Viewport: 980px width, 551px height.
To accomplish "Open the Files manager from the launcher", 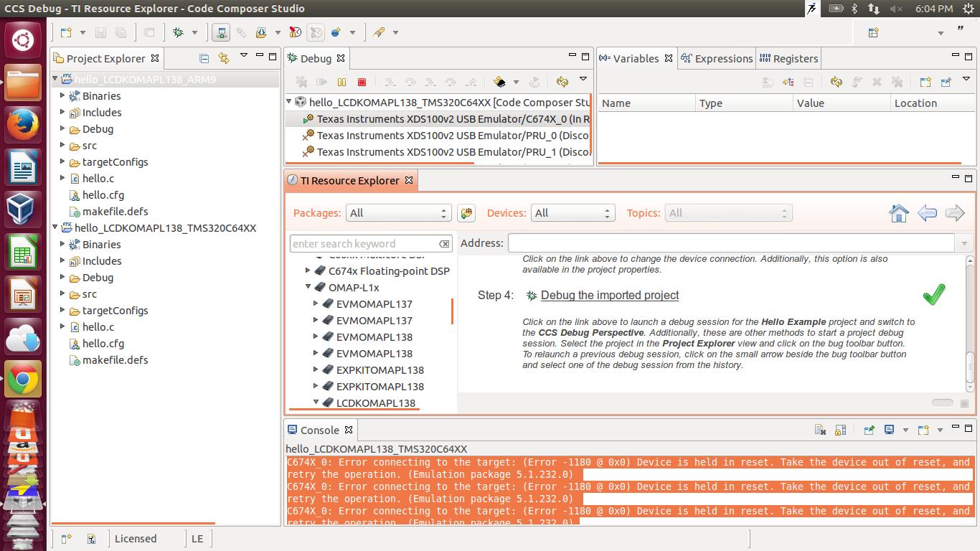I will (22, 83).
